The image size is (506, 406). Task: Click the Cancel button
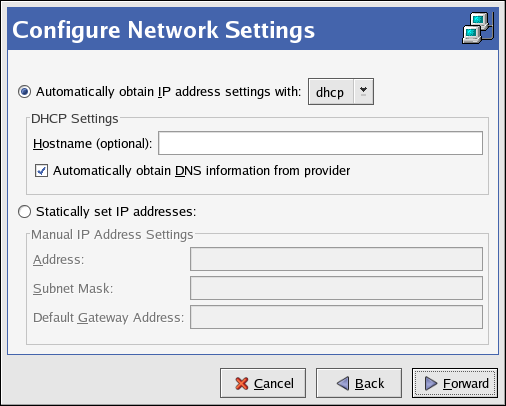[x=263, y=383]
